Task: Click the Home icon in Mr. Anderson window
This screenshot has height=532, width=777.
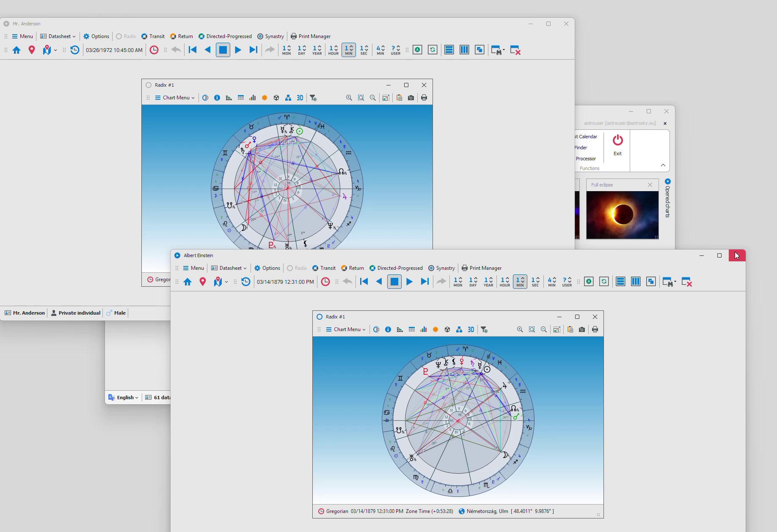Action: (x=17, y=50)
